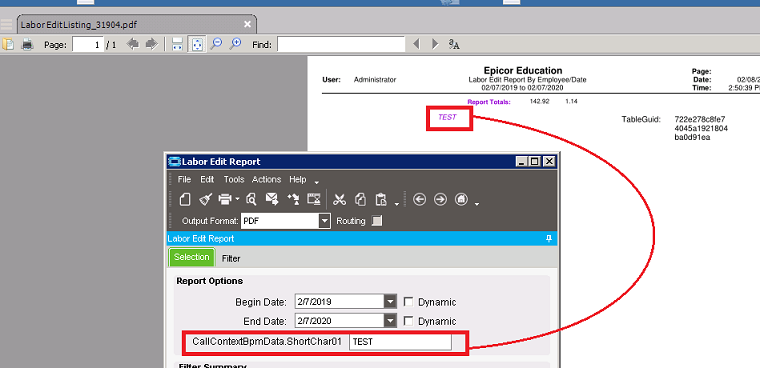Click the purple TEST text in the PDF

pos(447,117)
